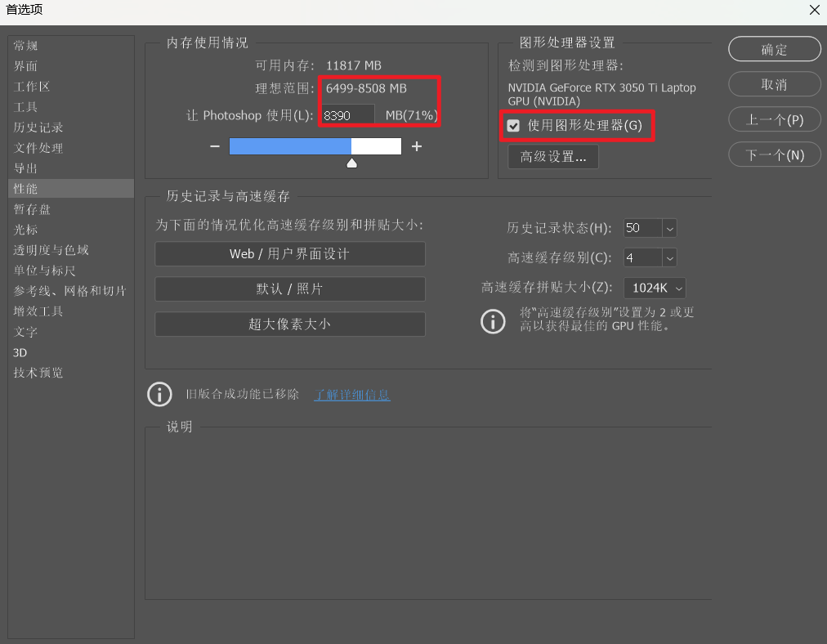
Task: Open the 高速缓存拼贴大小 1024K dropdown
Action: (655, 288)
